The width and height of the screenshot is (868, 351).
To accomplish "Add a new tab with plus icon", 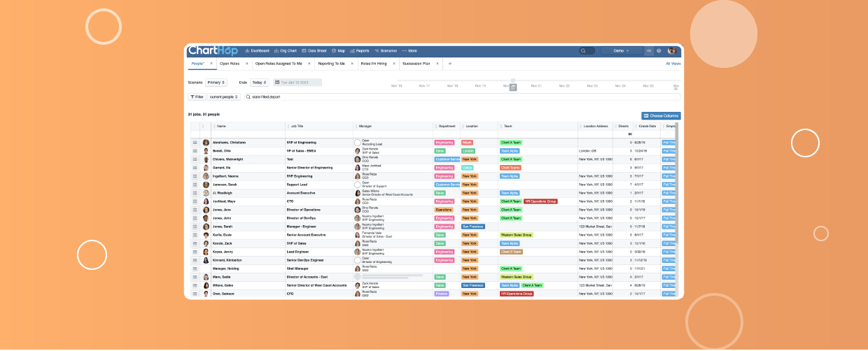I will tap(450, 64).
